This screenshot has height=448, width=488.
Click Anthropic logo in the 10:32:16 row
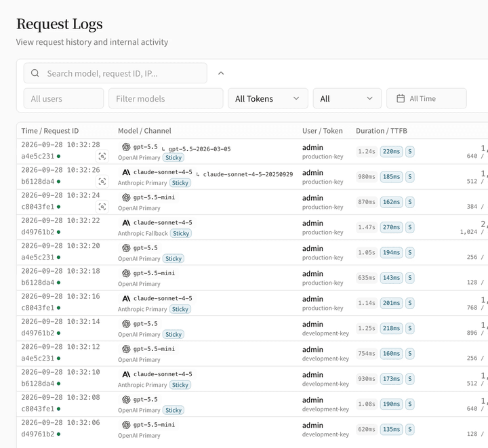point(126,298)
